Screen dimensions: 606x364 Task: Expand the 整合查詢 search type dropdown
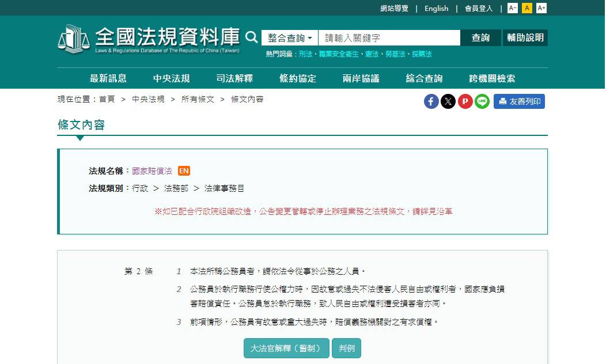point(290,38)
